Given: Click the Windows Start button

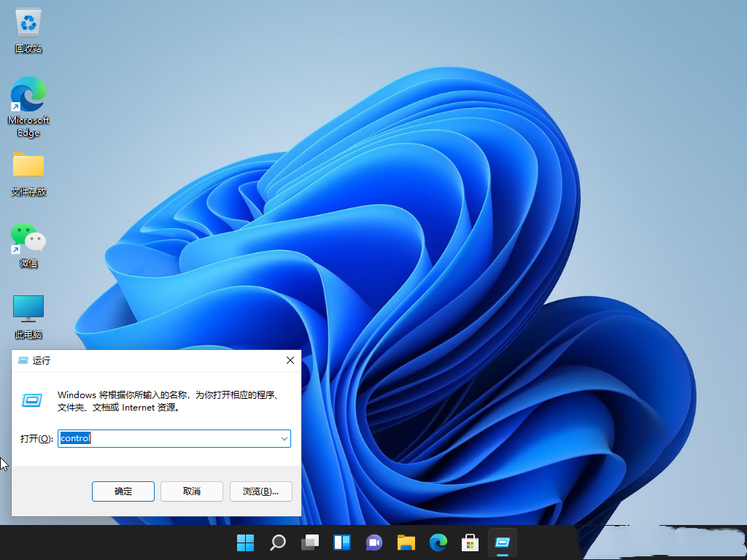Looking at the screenshot, I should 245,542.
